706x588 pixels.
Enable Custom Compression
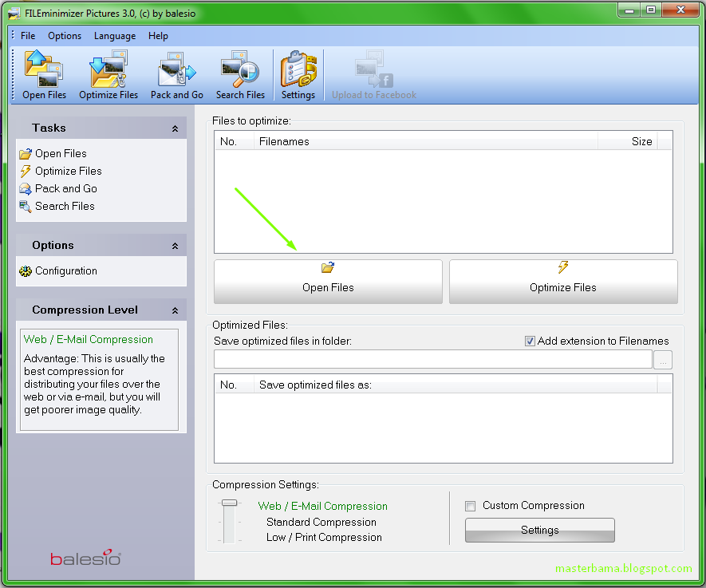click(471, 505)
